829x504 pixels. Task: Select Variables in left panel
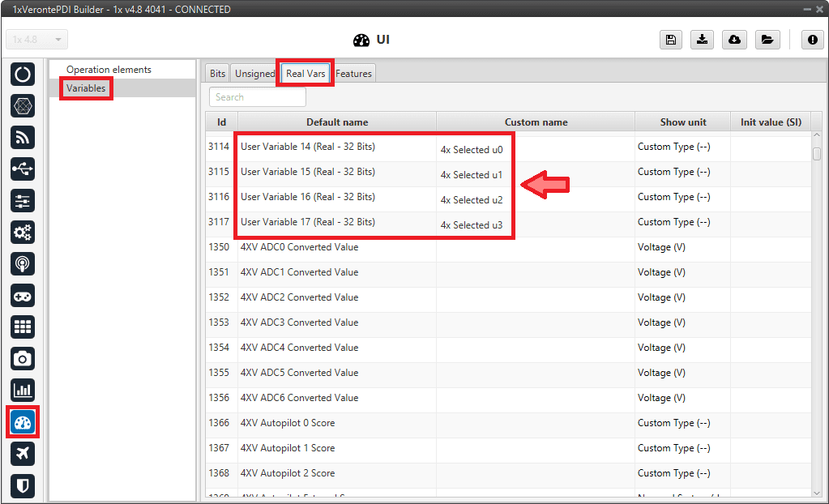pyautogui.click(x=86, y=88)
